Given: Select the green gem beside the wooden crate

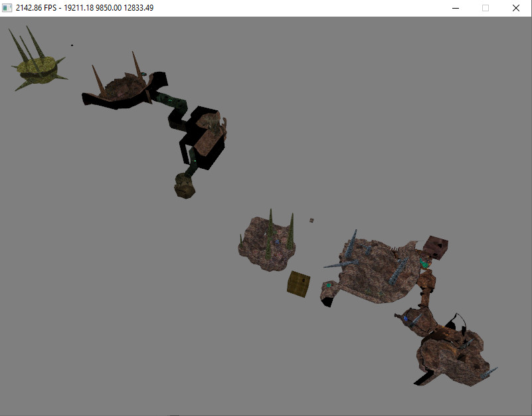Looking at the screenshot, I should (x=329, y=285).
